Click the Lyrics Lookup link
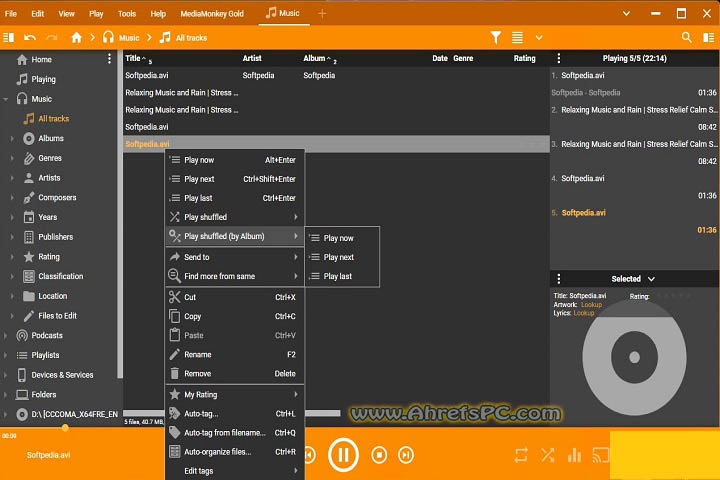720x480 pixels. point(584,313)
